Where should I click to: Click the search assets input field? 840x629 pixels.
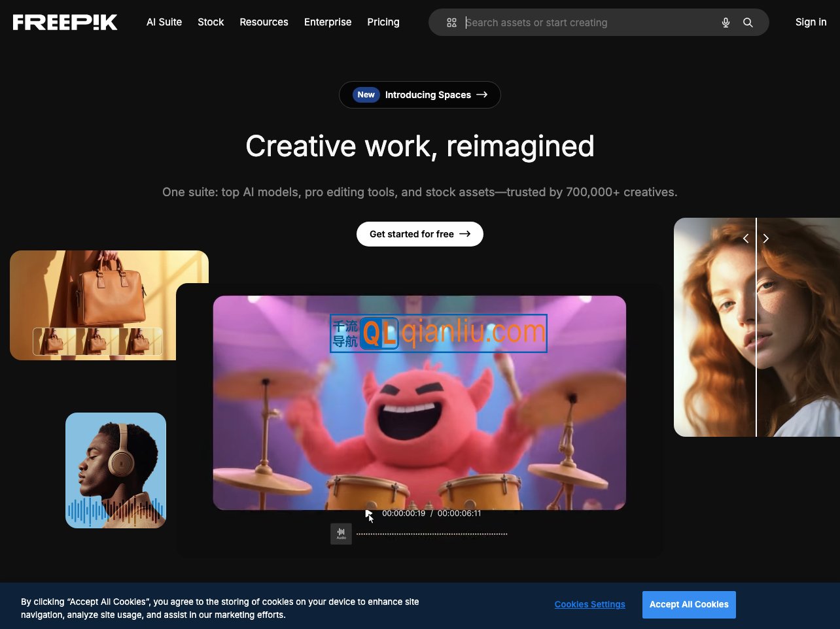pyautogui.click(x=589, y=23)
